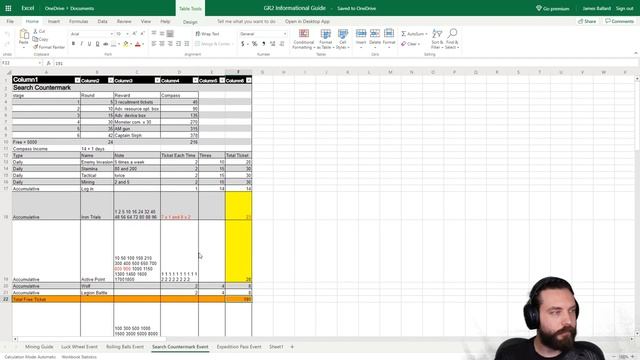
Task: Open the font name dropdown
Action: click(x=111, y=34)
